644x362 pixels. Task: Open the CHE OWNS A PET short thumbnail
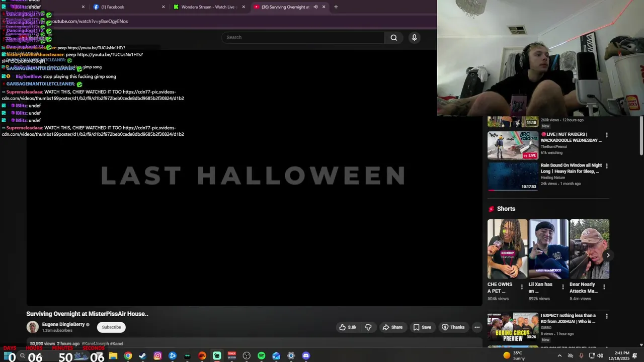point(507,249)
